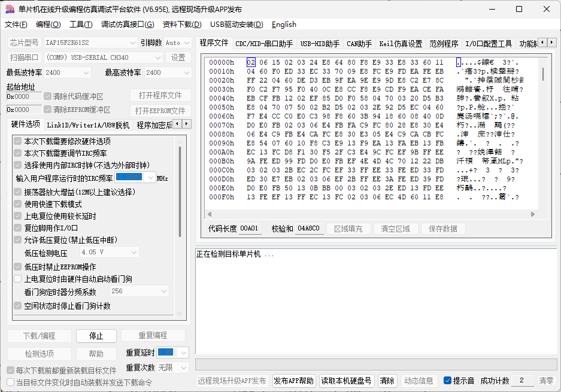Screen dimensions: 561x392
Task: Expand 低压检测电压 4.05 V dropdown
Action: point(134,252)
